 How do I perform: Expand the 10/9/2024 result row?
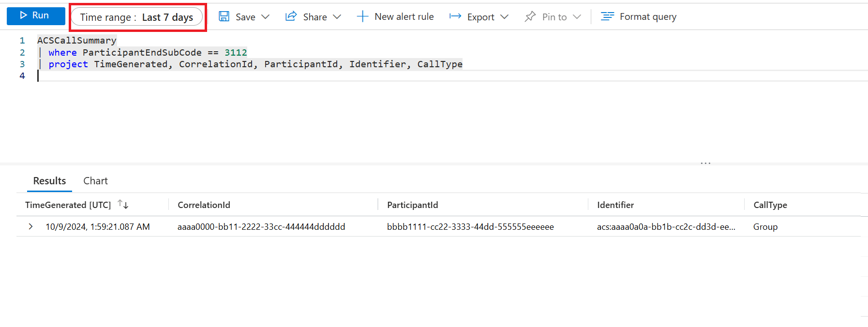31,226
